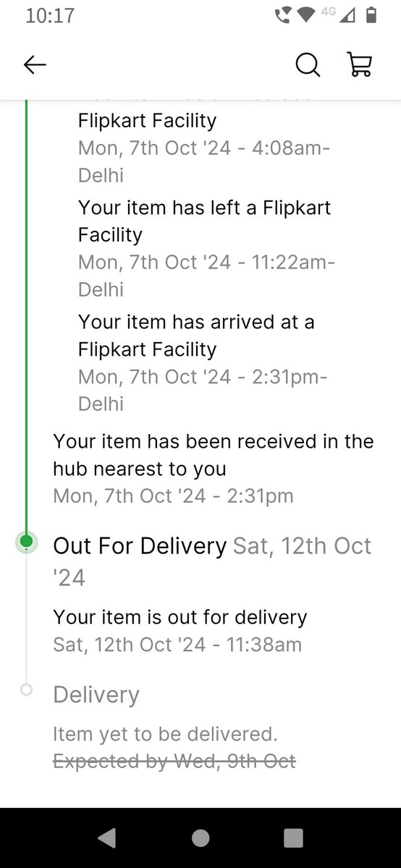Tap the 10:17 clock in status bar
Image resolution: width=401 pixels, height=868 pixels.
click(x=48, y=15)
